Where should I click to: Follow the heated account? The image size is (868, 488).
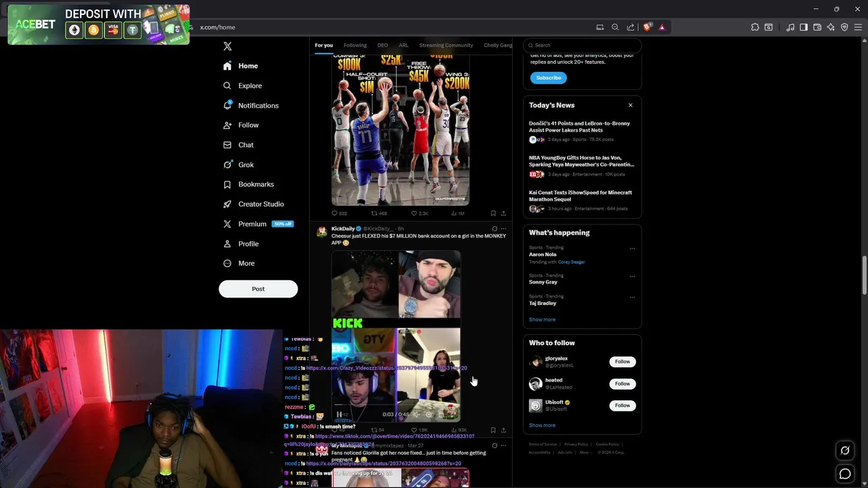pos(622,384)
